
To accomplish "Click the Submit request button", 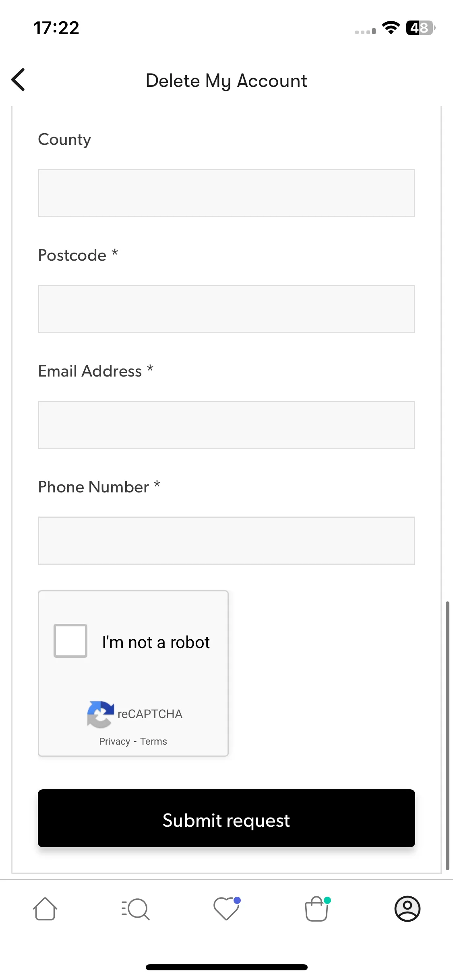I will 226,818.
